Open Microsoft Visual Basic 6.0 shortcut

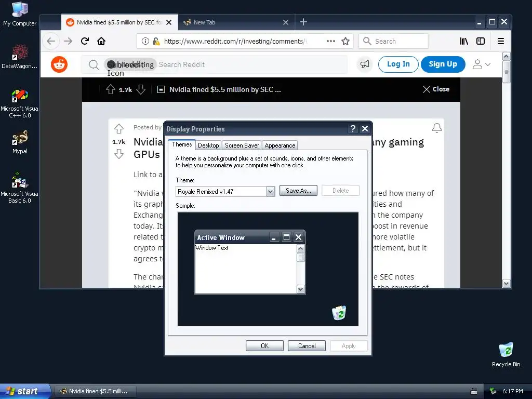point(20,188)
